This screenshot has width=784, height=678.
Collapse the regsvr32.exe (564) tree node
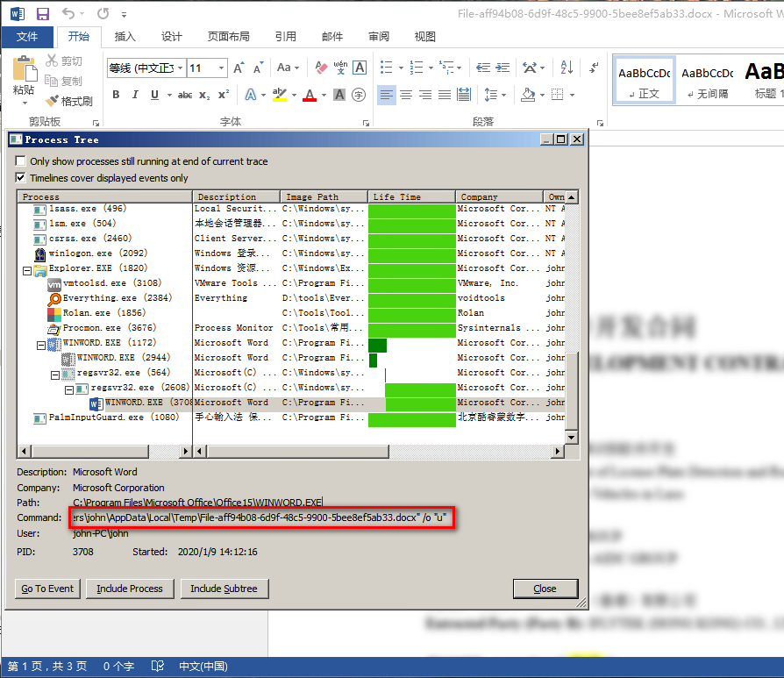coord(55,375)
